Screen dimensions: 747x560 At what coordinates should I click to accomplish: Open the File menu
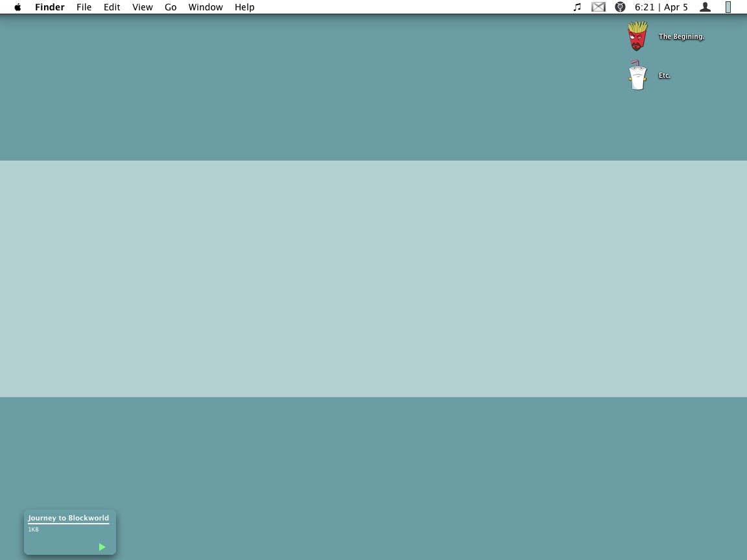click(84, 7)
